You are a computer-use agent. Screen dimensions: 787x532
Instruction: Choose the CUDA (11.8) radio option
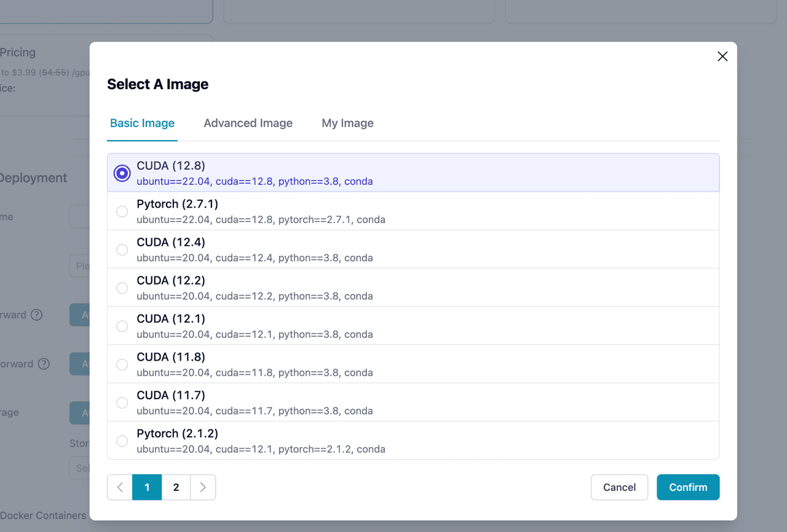(122, 364)
